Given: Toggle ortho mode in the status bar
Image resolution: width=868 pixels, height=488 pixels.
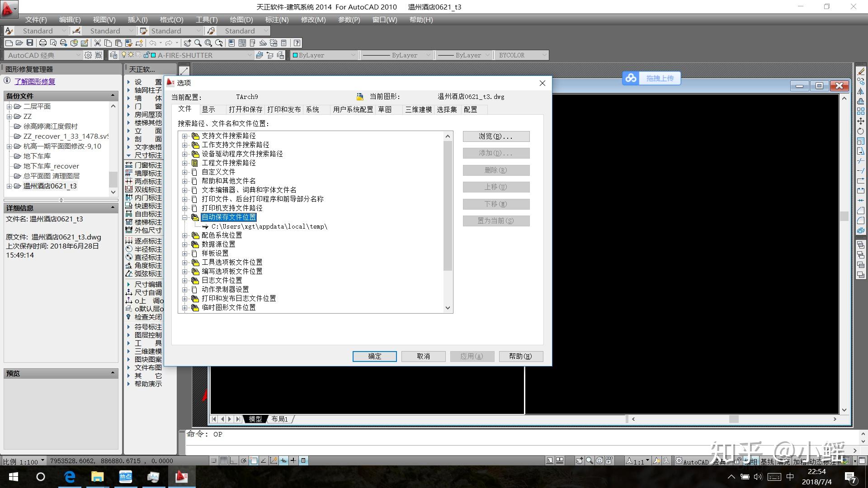Looking at the screenshot, I should point(234,460).
